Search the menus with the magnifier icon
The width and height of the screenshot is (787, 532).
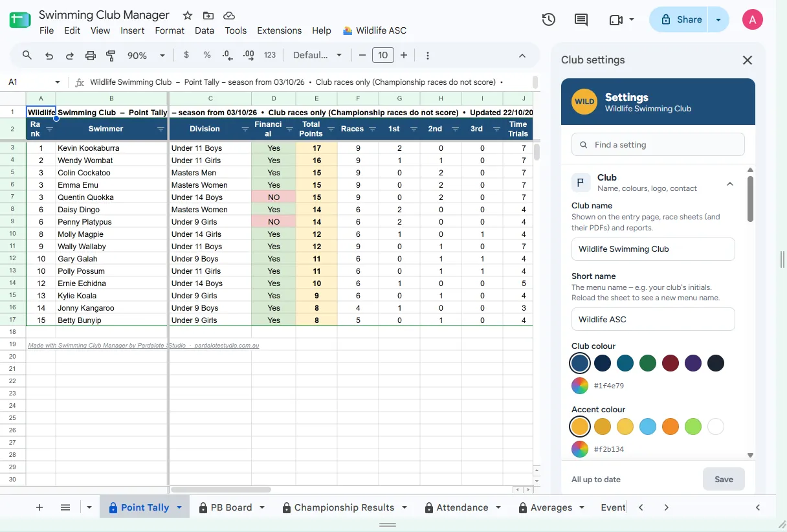[27, 56]
